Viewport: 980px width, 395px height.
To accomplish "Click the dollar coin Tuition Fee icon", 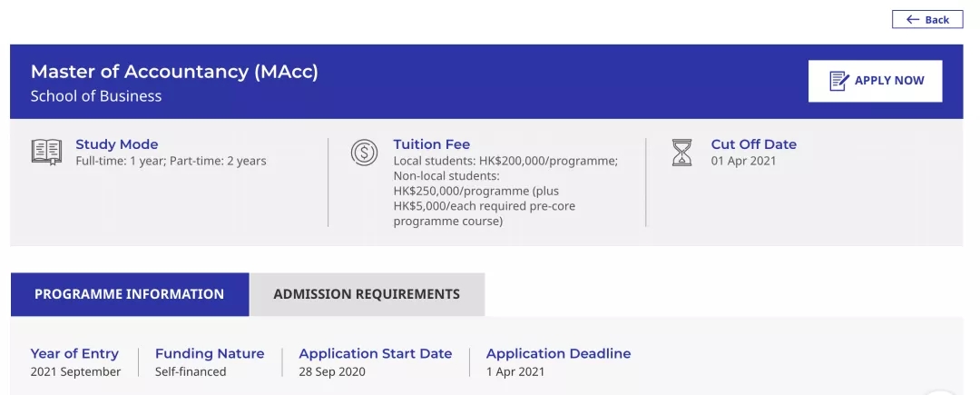I will click(364, 153).
